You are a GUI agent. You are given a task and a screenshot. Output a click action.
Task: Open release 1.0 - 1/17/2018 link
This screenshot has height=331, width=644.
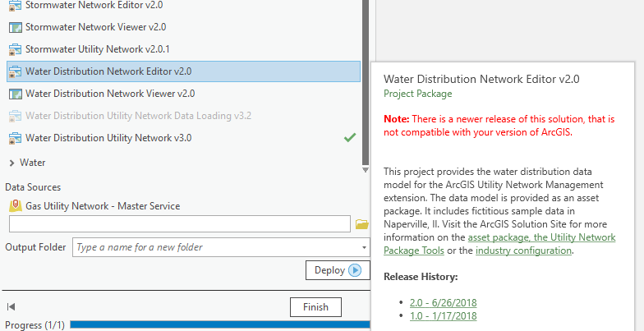pos(444,315)
